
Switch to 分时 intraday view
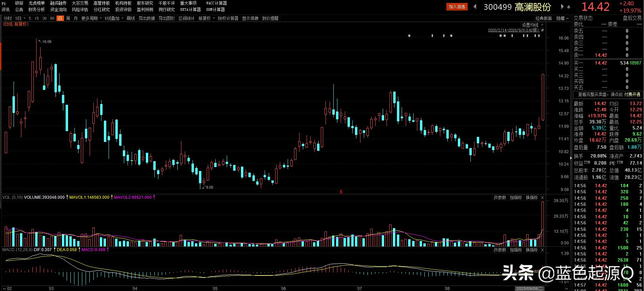pos(7,18)
